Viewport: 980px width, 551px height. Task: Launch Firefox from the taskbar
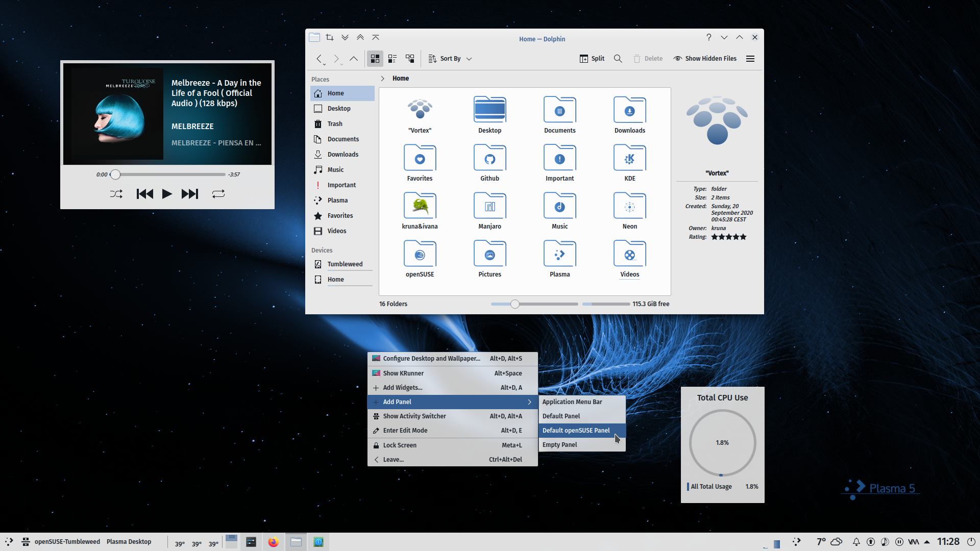pos(274,542)
